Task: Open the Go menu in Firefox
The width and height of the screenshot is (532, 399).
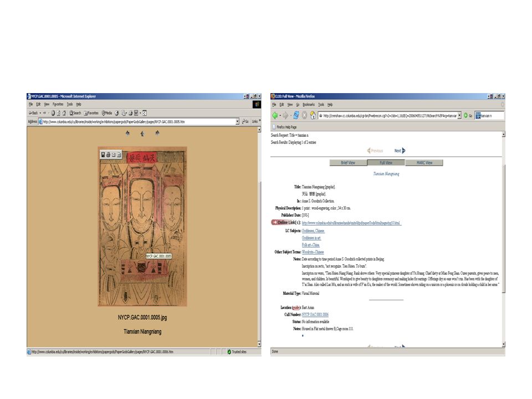Action: (298, 105)
